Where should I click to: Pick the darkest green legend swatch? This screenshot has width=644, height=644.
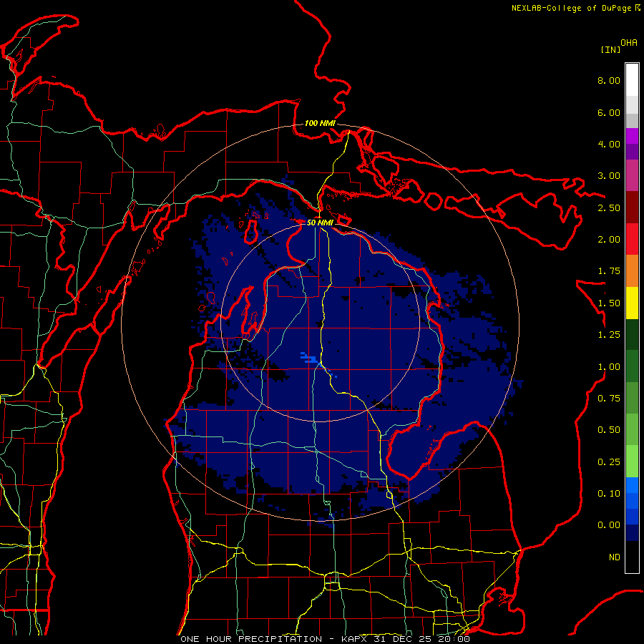click(x=632, y=334)
